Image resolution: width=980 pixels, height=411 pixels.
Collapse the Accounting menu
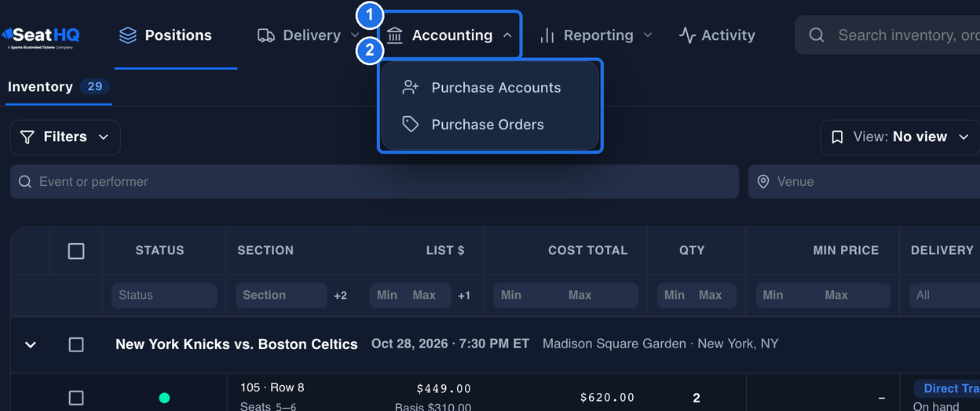[x=451, y=35]
